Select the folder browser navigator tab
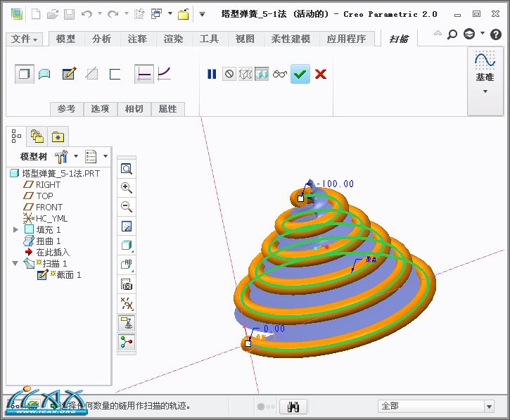 tap(37, 136)
